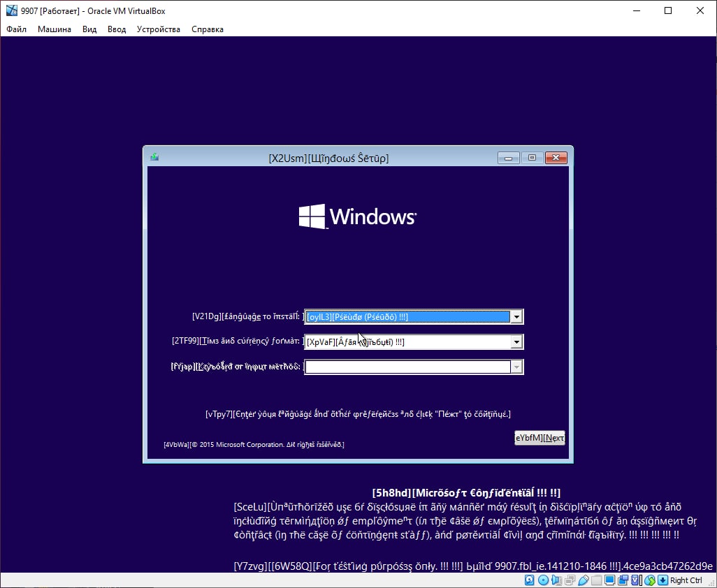Viewport: 717px width, 588px height.
Task: Click the Windows logo in setup
Action: (x=358, y=216)
